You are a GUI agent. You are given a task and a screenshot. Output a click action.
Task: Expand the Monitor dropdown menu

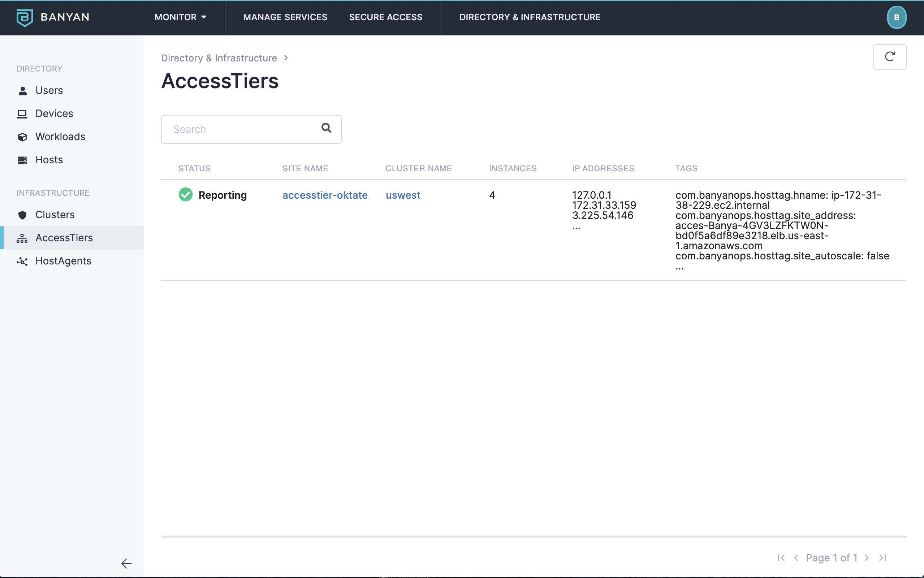coord(180,17)
